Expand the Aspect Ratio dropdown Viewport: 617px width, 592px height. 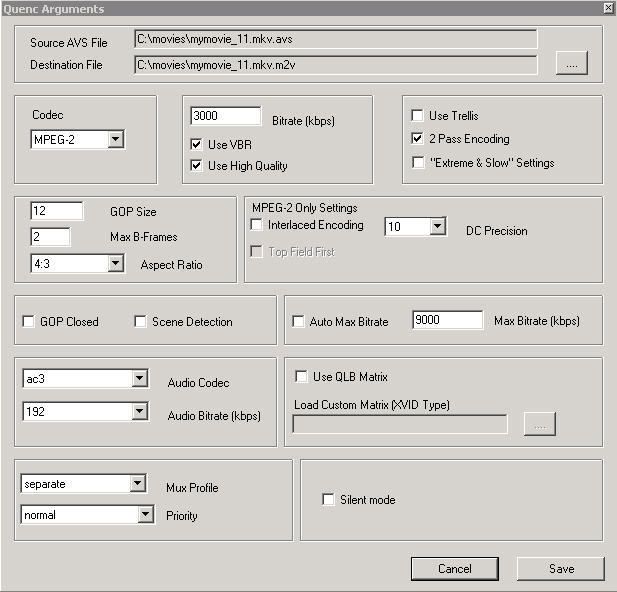pos(78,263)
